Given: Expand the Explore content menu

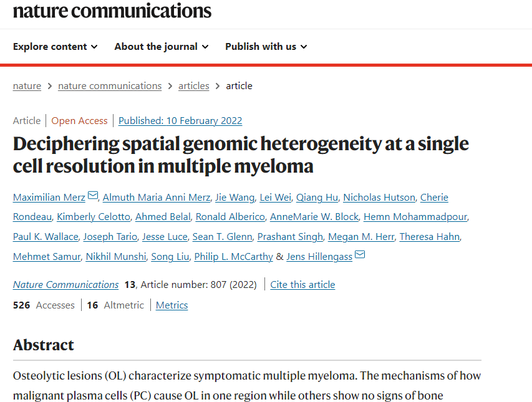Looking at the screenshot, I should click(x=56, y=47).
